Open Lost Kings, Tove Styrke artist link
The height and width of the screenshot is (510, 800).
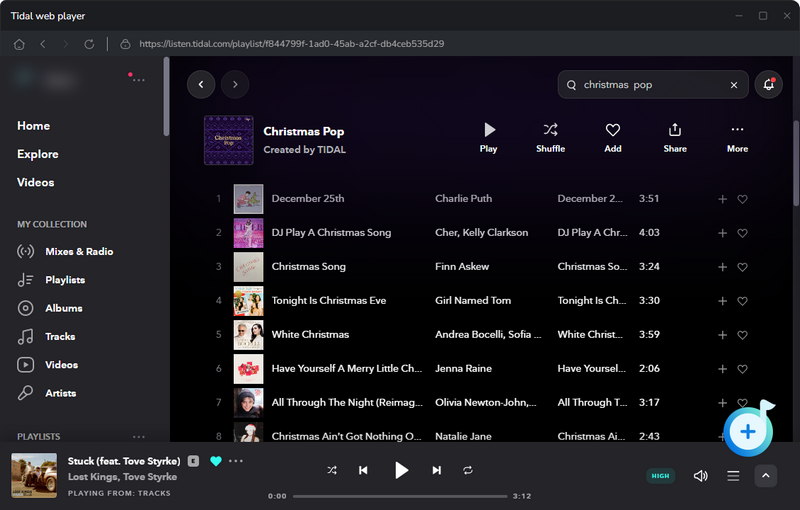coord(122,477)
